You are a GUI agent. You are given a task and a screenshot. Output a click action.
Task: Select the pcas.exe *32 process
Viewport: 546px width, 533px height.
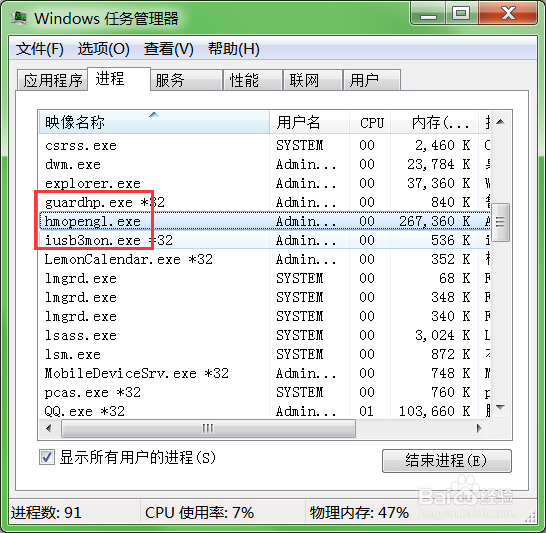click(265, 392)
